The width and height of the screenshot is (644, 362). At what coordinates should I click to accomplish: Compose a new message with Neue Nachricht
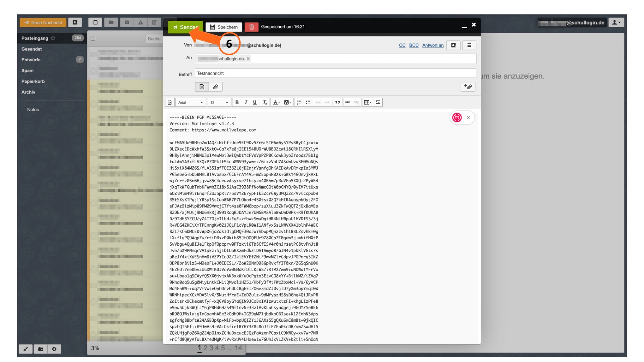point(43,22)
